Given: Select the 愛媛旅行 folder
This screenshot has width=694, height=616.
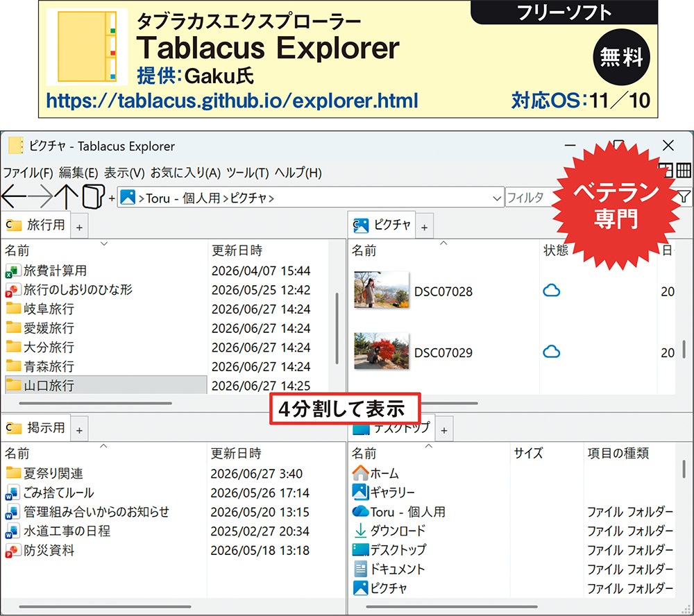Looking at the screenshot, I should point(40,328).
